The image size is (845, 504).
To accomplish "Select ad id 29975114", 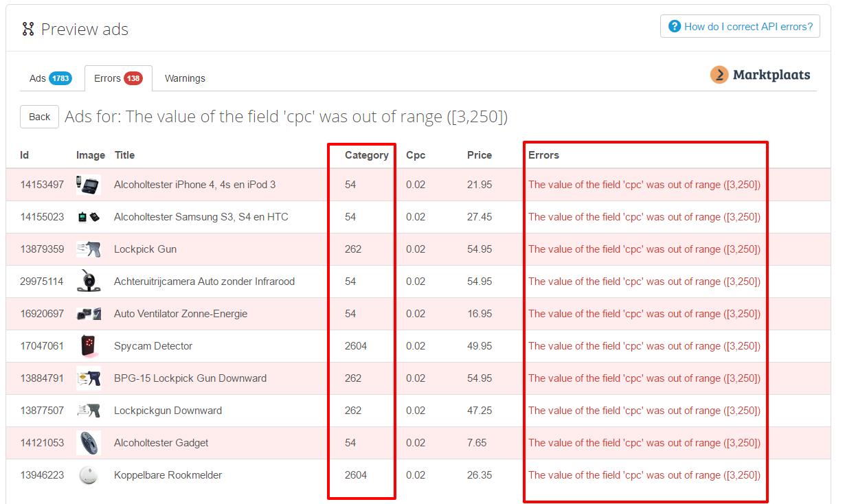I will point(42,282).
